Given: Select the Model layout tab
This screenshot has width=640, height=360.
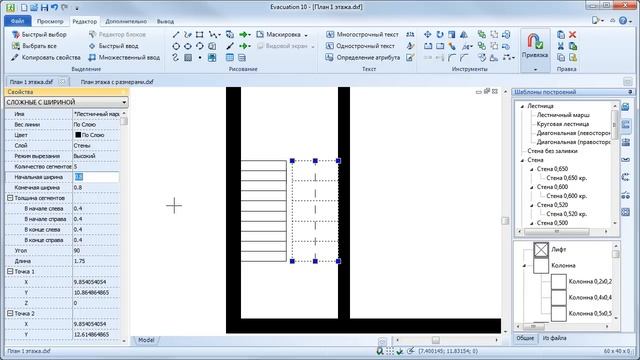Looking at the screenshot, I should [146, 340].
